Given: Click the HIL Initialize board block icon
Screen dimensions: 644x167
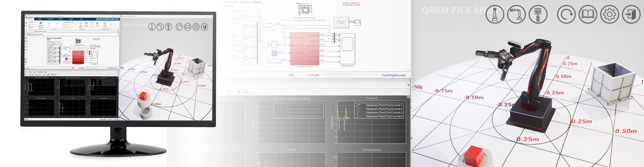Looking at the screenshot, I should [x=304, y=9].
